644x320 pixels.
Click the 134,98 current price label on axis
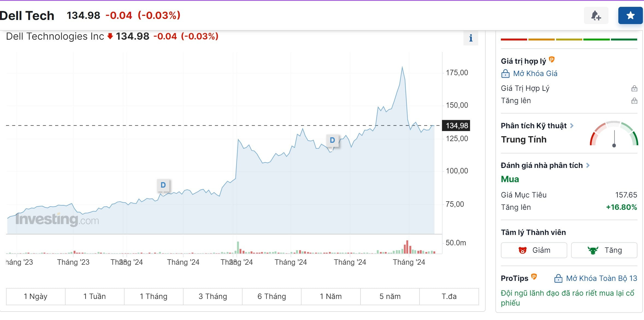(456, 126)
